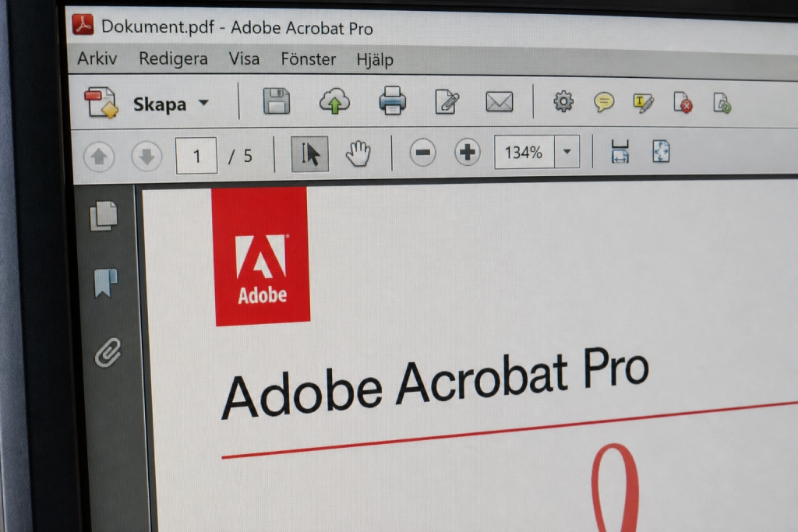Zoom out with the minus button

point(422,152)
